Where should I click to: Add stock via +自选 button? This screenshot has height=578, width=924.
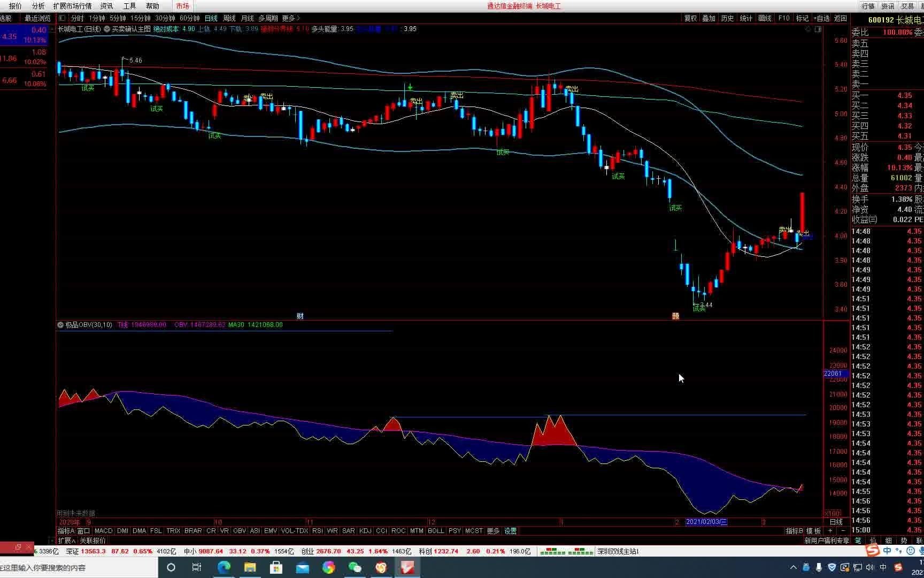click(822, 18)
